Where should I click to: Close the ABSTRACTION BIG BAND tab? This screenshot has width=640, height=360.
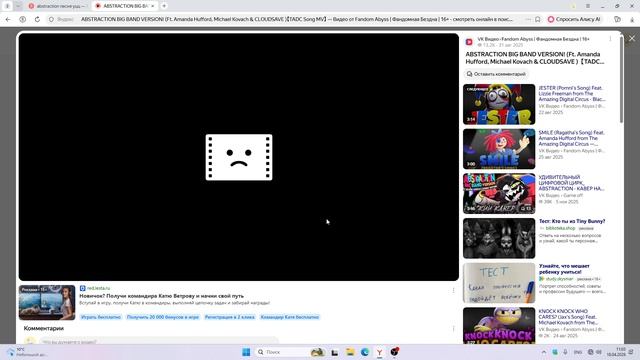pos(153,6)
